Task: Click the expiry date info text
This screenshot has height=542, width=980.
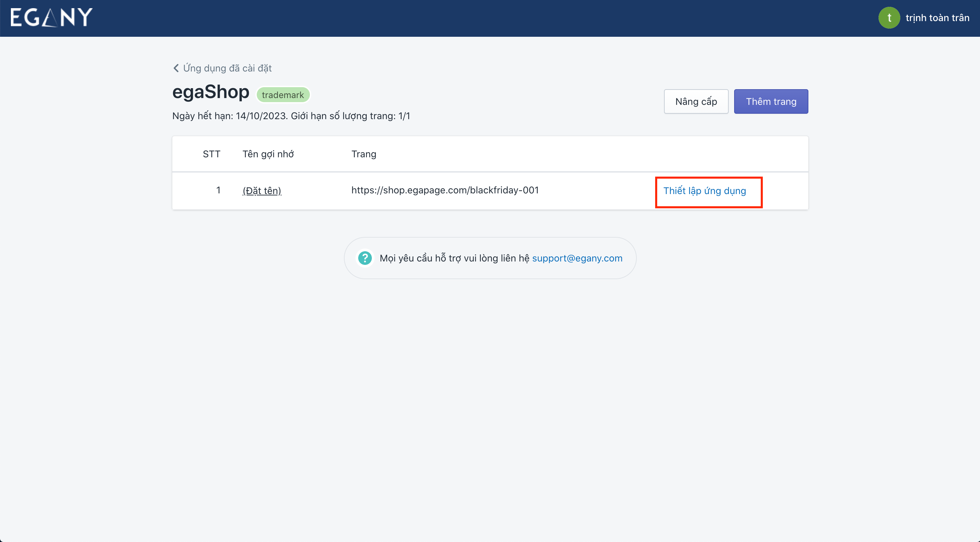Action: (291, 116)
